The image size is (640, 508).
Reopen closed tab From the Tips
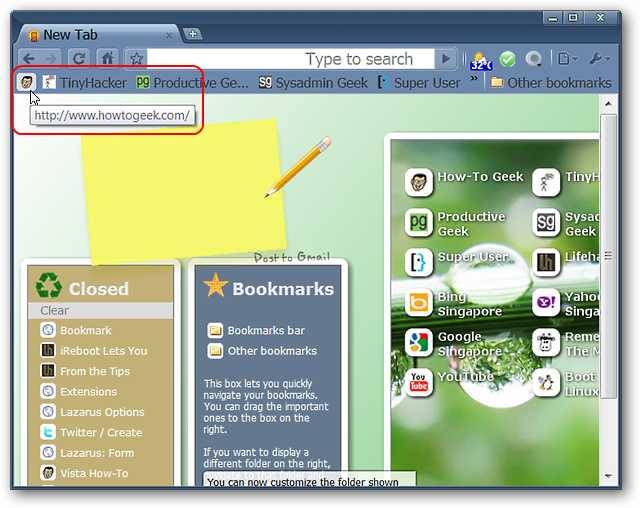tap(85, 371)
